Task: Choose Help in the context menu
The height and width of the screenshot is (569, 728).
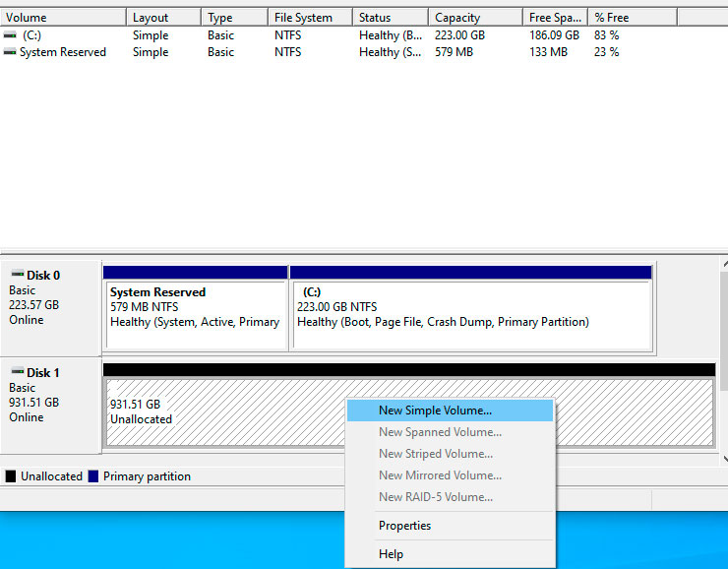Action: (x=450, y=554)
